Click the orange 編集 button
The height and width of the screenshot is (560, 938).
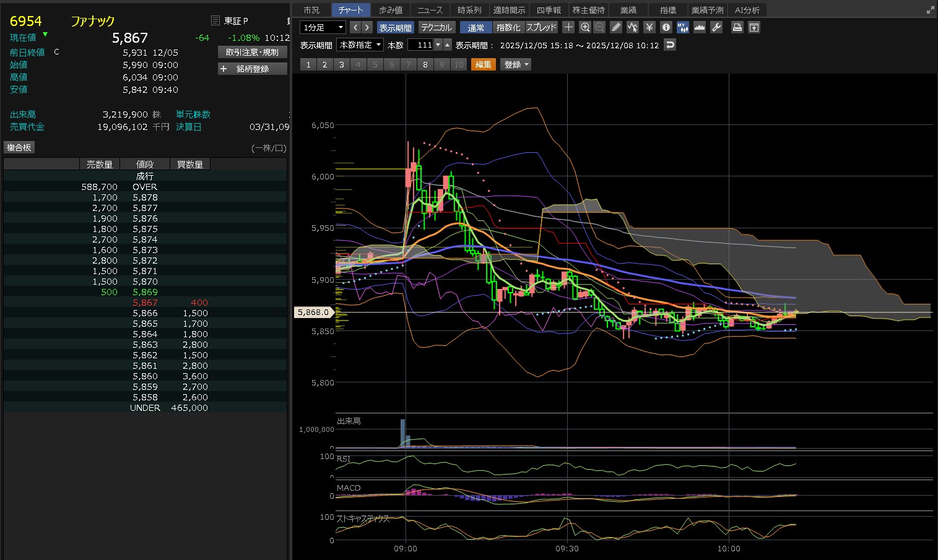[x=483, y=64]
